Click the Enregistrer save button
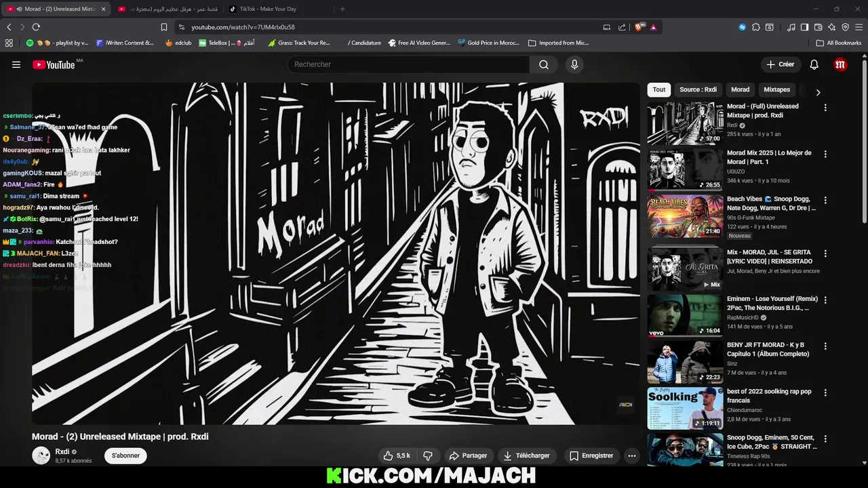868x488 pixels. point(591,455)
